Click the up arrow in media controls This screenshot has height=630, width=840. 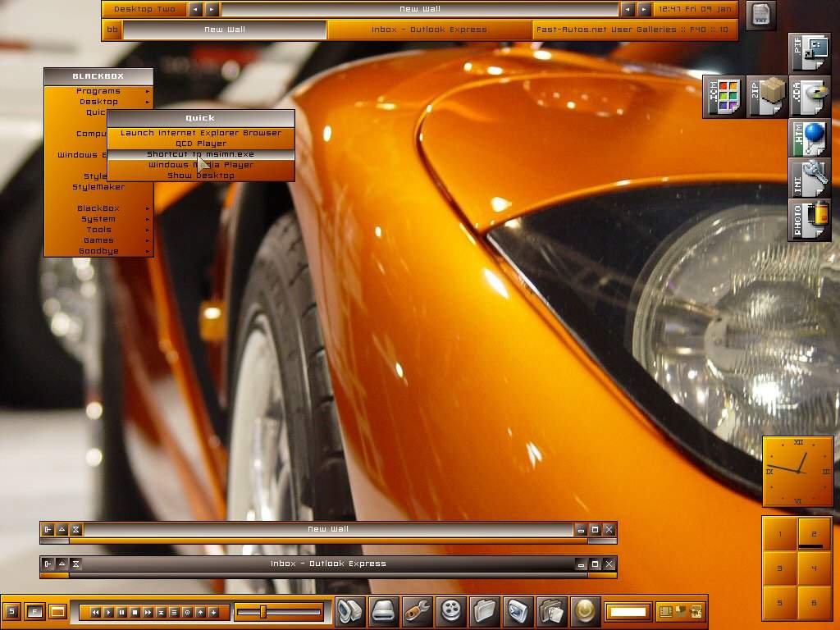(x=200, y=612)
